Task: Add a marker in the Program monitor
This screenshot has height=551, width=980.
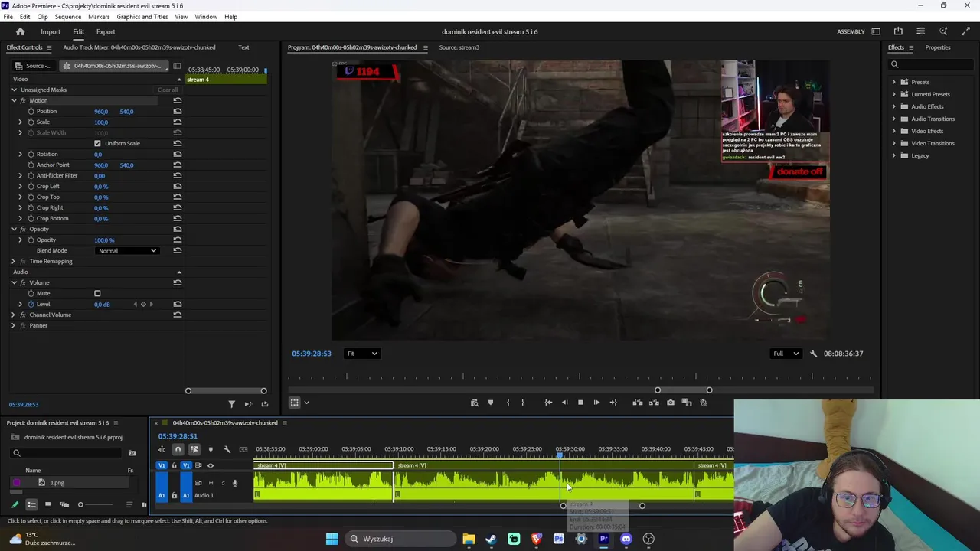Action: (x=491, y=403)
